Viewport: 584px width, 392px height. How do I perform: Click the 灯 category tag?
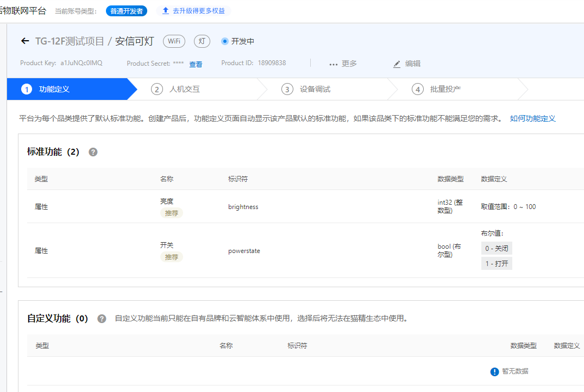[202, 41]
